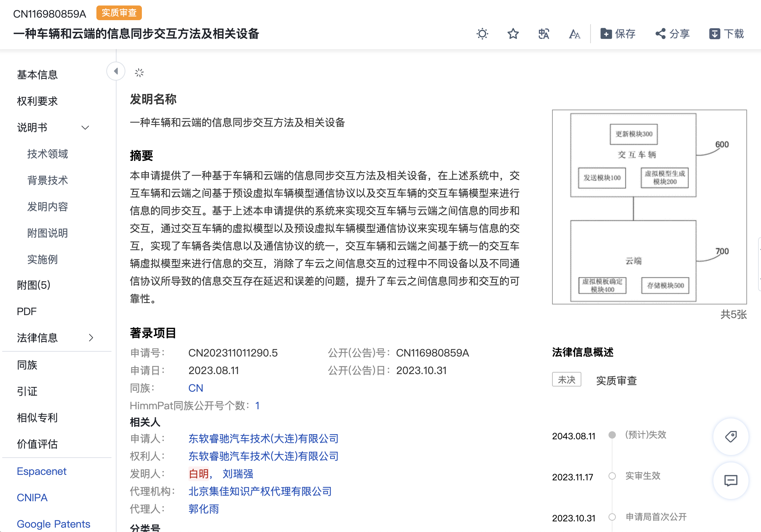Image resolution: width=761 pixels, height=532 pixels.
Task: Collapse the left sidebar panel
Action: [116, 71]
